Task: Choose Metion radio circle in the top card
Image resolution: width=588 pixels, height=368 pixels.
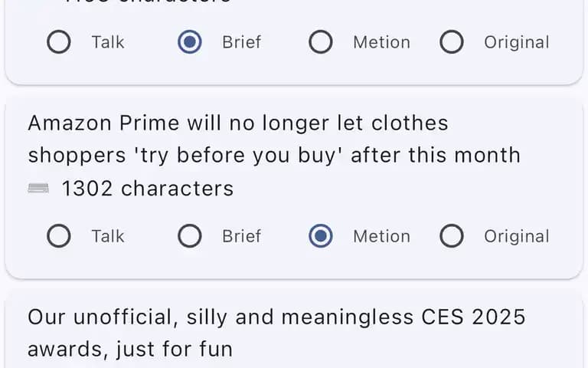Action: (x=321, y=41)
